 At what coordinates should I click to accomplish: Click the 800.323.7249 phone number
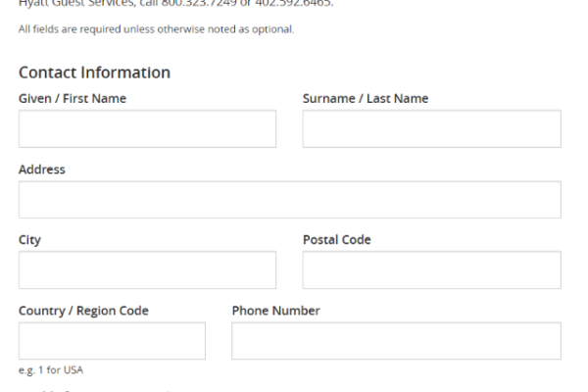click(199, 3)
